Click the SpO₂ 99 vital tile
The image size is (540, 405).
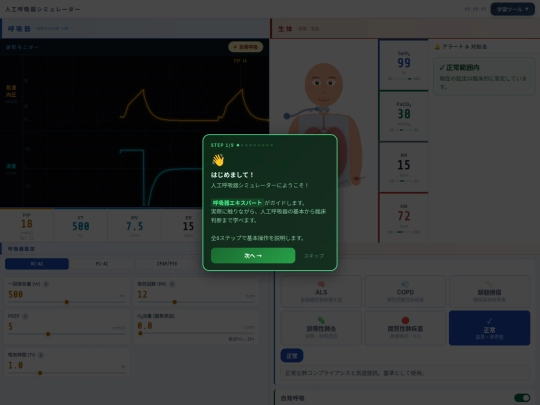pos(404,65)
